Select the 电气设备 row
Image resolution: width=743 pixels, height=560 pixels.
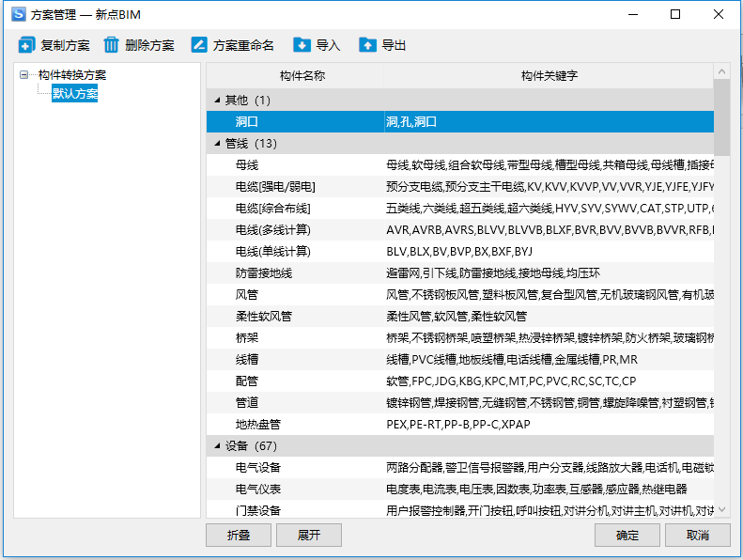coord(460,468)
